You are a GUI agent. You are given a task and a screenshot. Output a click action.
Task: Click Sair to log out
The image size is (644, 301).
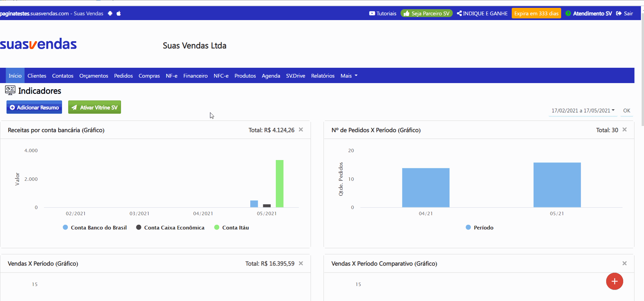point(625,13)
